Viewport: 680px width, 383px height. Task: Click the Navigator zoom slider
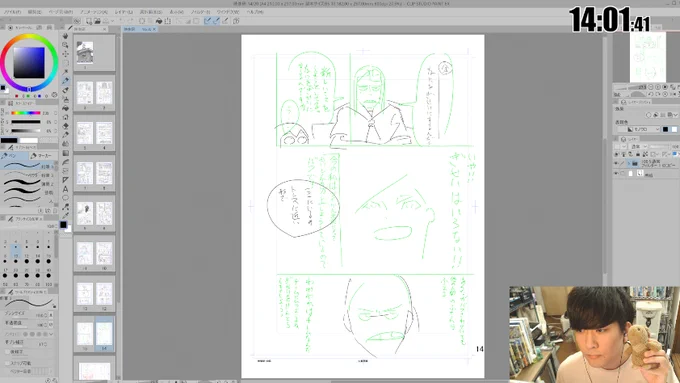631,87
